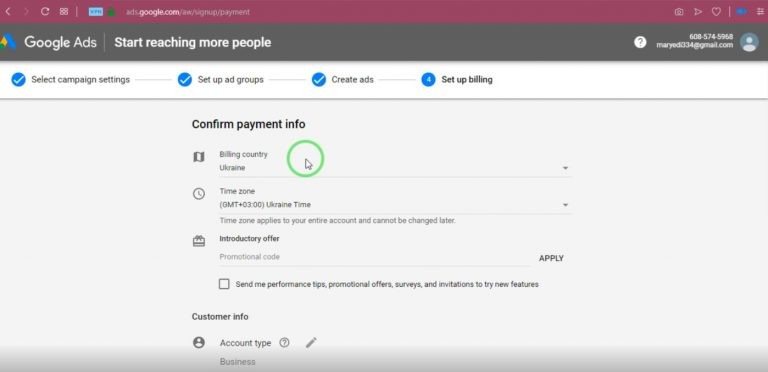The width and height of the screenshot is (768, 372).
Task: Click the green lock icon
Action: [112, 12]
